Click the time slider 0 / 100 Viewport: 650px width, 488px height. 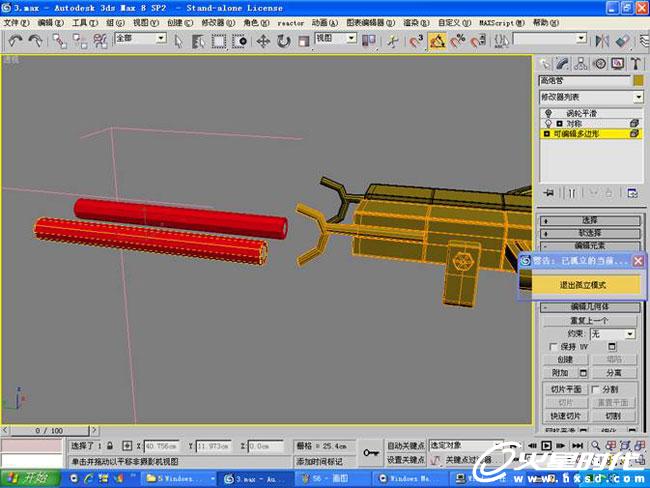pyautogui.click(x=49, y=431)
